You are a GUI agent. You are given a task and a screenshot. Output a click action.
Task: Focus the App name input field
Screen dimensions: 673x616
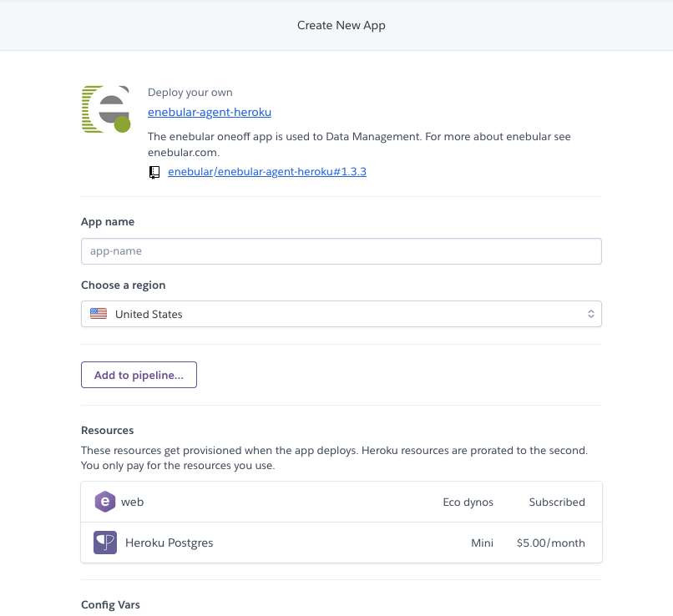[x=342, y=251]
